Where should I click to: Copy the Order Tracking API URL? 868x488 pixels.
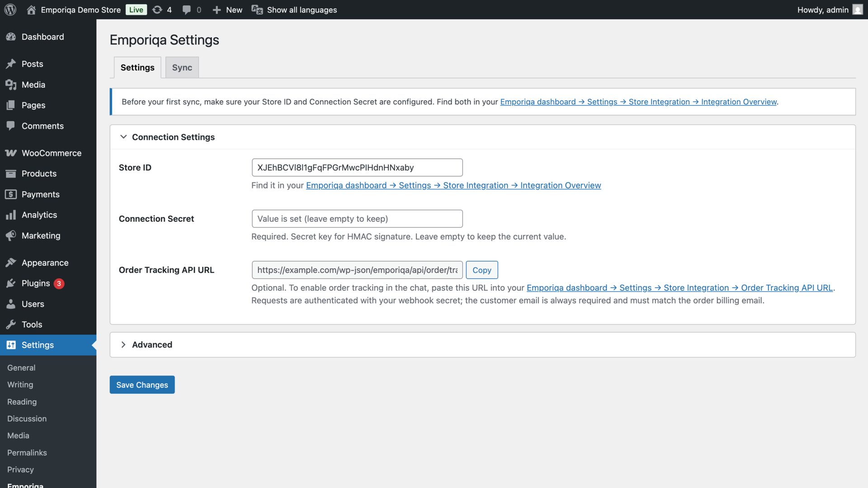point(481,270)
